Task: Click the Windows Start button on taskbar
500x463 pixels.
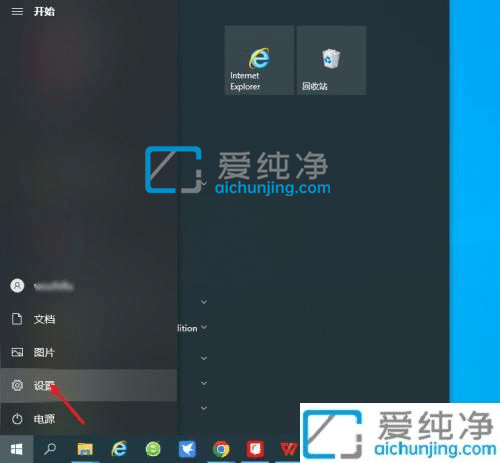Action: 17,449
